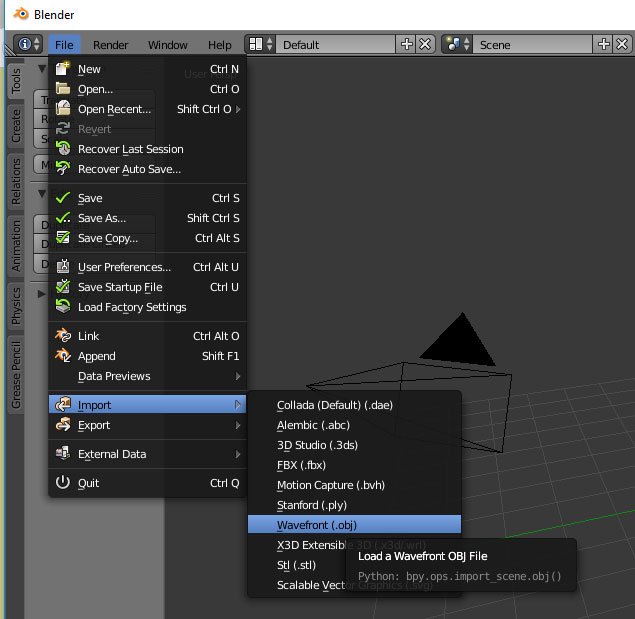Click the Save As icon
635x619 pixels.
[x=63, y=218]
